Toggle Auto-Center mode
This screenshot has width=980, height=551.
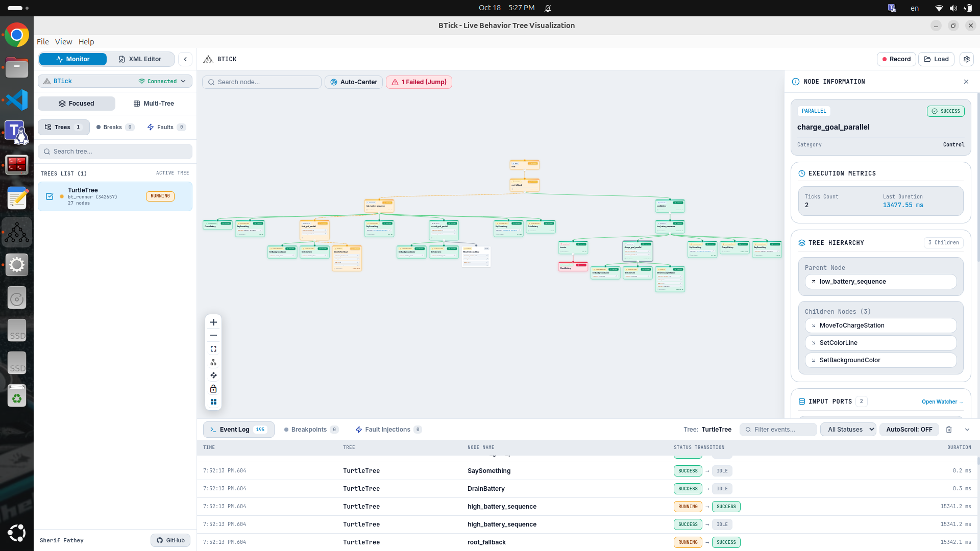(354, 82)
